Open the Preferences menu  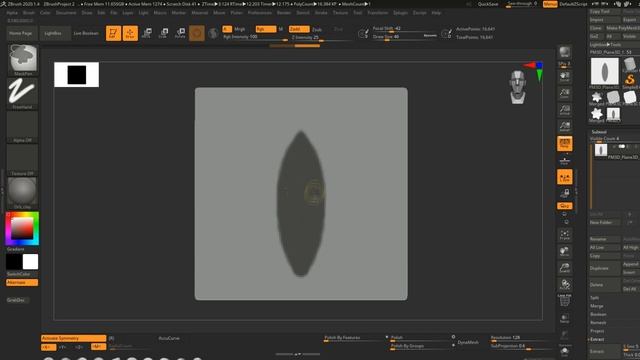tap(260, 13)
